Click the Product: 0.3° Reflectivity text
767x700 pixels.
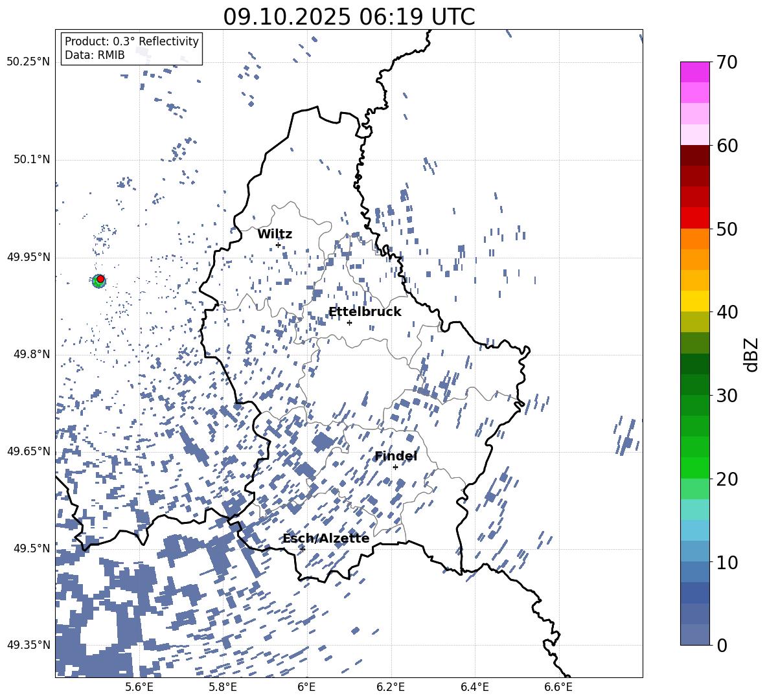[x=132, y=41]
